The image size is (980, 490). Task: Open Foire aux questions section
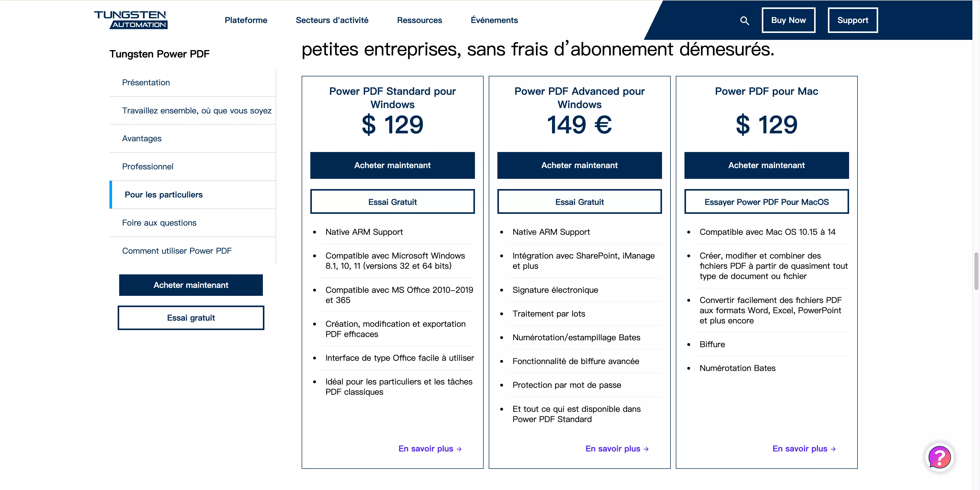pyautogui.click(x=159, y=223)
